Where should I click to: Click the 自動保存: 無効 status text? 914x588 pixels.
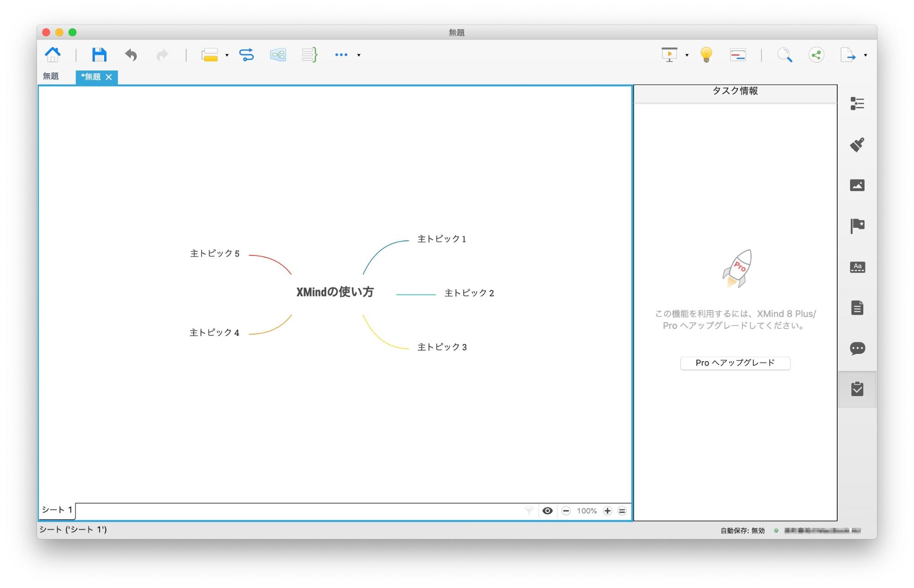coord(743,530)
